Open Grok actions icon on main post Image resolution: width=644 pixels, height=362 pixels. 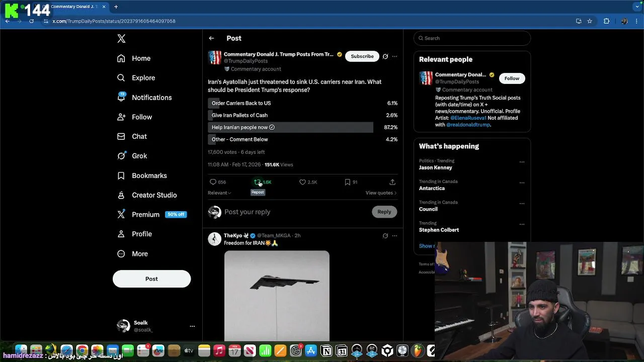click(385, 56)
